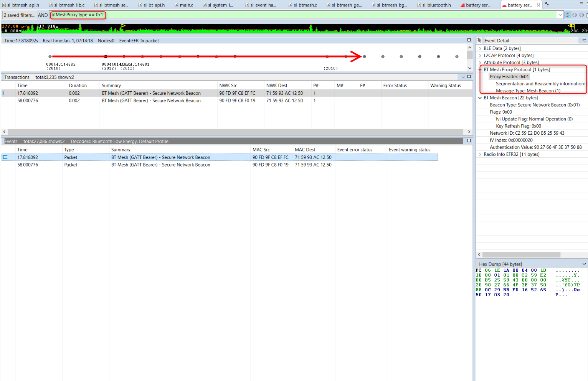Maximize the Transactions pane with its square icon

click(x=469, y=77)
